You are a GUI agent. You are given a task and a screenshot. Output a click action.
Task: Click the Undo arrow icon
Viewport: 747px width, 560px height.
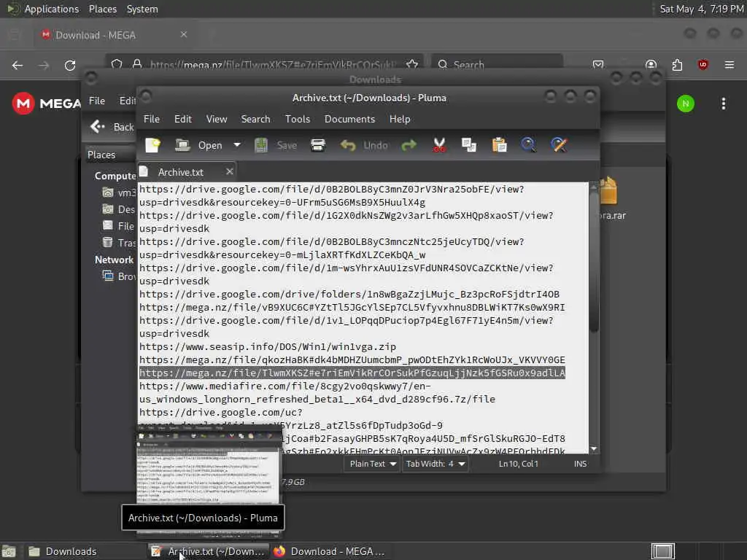[x=348, y=145]
